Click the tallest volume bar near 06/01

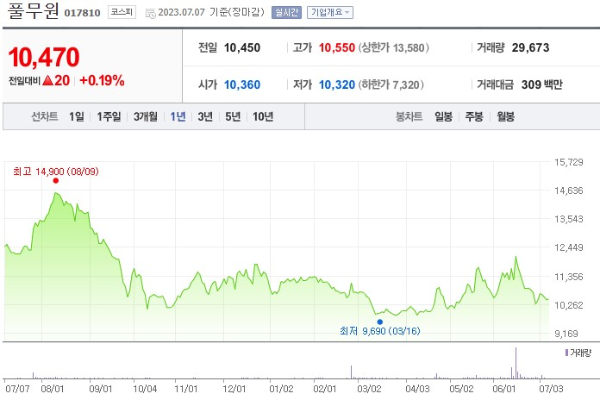tap(516, 363)
